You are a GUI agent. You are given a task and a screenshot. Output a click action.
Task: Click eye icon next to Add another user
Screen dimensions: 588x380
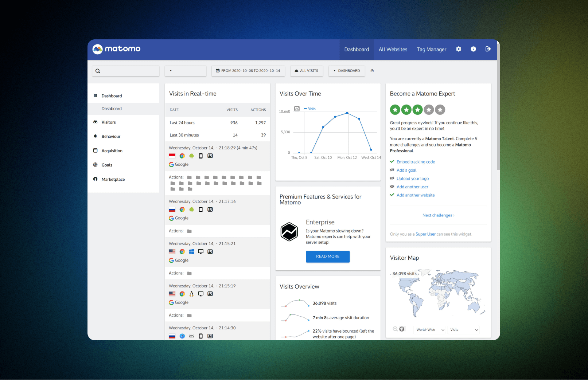(392, 187)
